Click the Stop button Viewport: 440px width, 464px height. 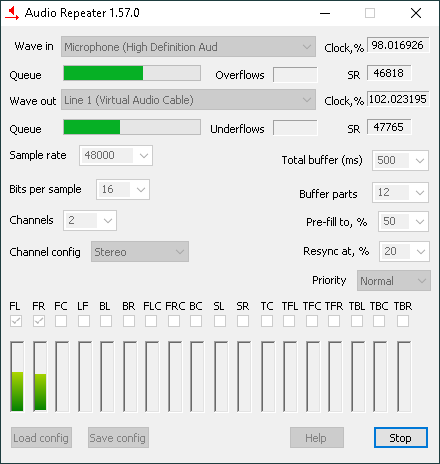point(401,438)
